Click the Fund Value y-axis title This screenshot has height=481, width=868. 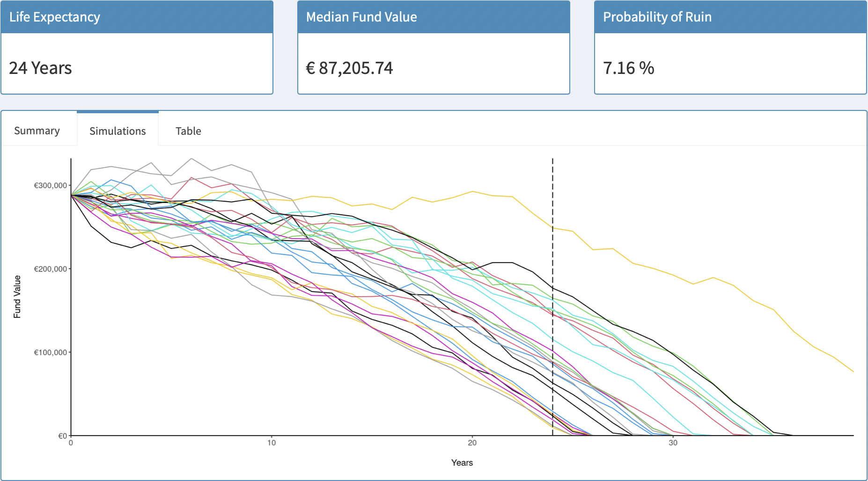pyautogui.click(x=17, y=297)
